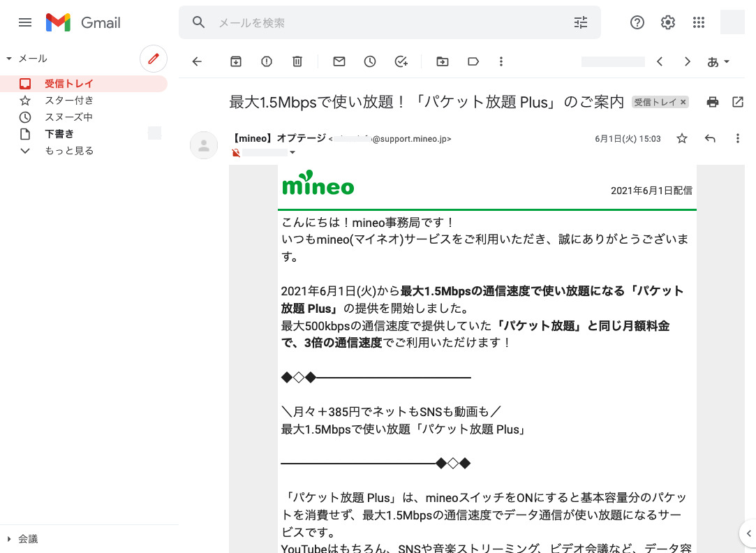Collapse the メール section
Image resolution: width=756 pixels, height=553 pixels.
9,59
